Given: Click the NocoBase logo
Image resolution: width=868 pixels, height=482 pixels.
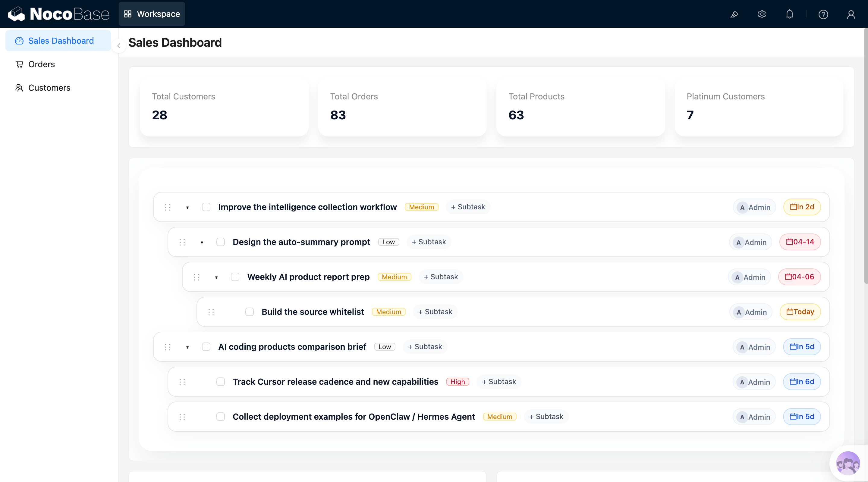Looking at the screenshot, I should [x=59, y=14].
